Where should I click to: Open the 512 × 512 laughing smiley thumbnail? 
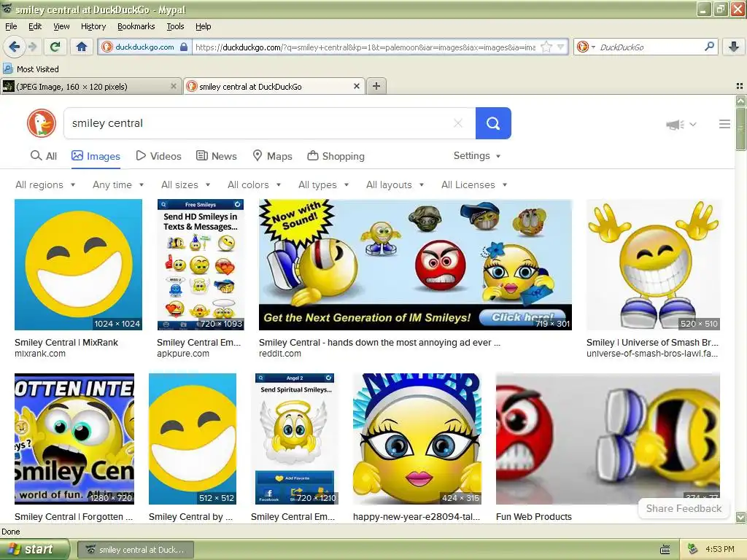click(x=193, y=438)
